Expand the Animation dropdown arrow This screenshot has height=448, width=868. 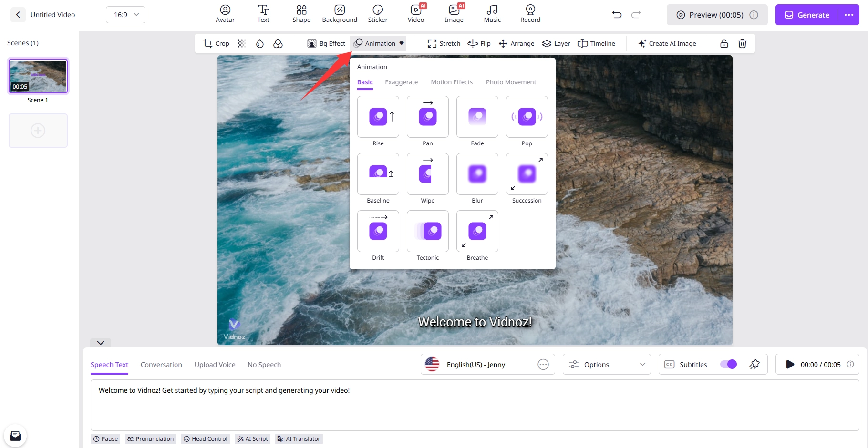402,43
